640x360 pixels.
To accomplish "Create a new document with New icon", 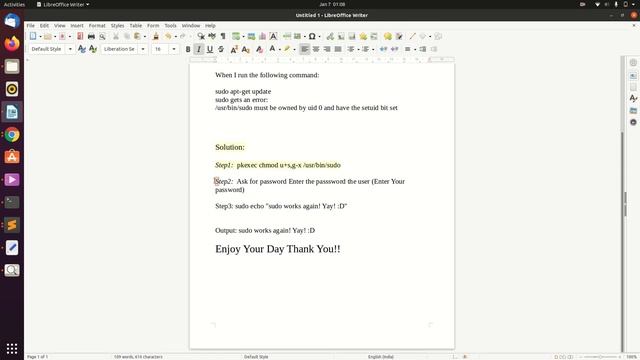I will (x=33, y=36).
